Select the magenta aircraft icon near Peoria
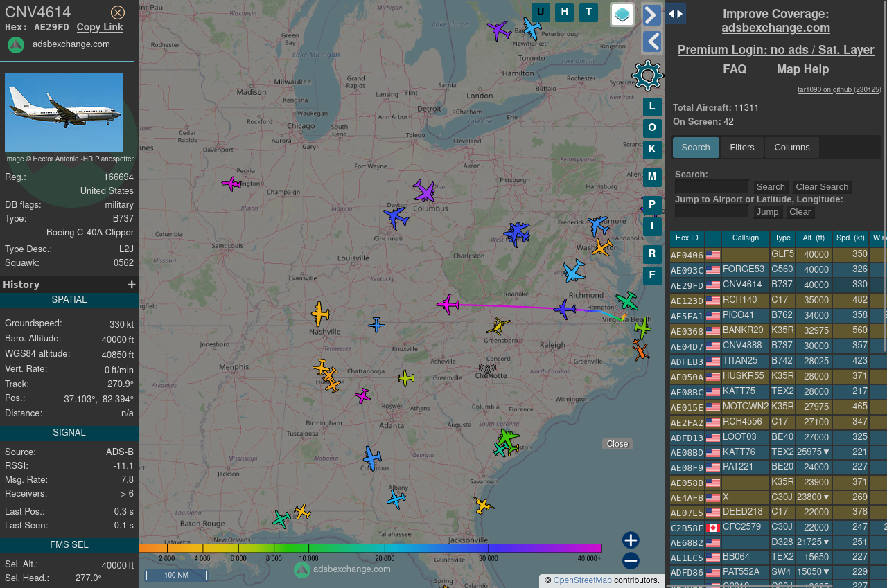Viewport: 887px width, 588px height. pos(231,184)
